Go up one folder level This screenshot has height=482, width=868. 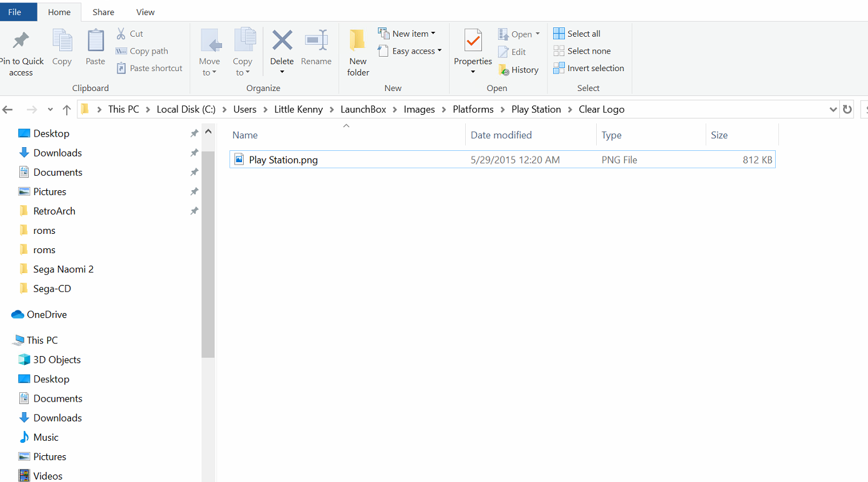coord(67,110)
